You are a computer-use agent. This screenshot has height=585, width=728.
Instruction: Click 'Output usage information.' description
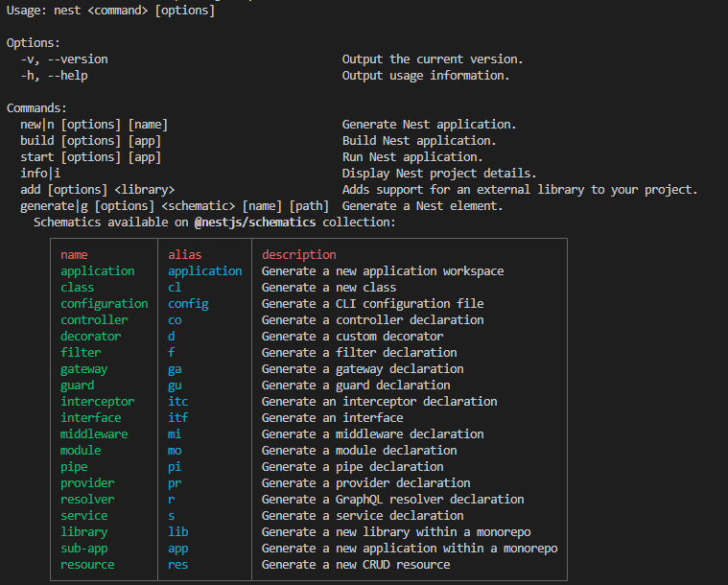[426, 76]
